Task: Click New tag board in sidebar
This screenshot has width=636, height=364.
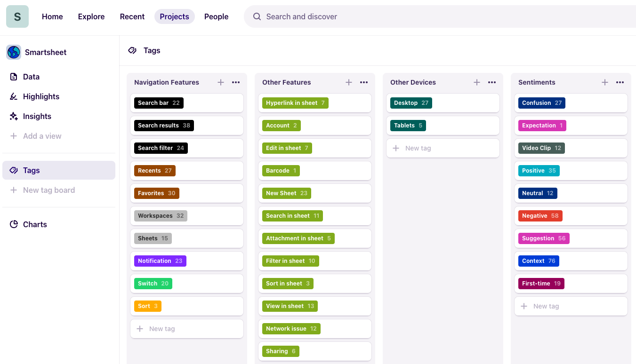Action: (59, 190)
